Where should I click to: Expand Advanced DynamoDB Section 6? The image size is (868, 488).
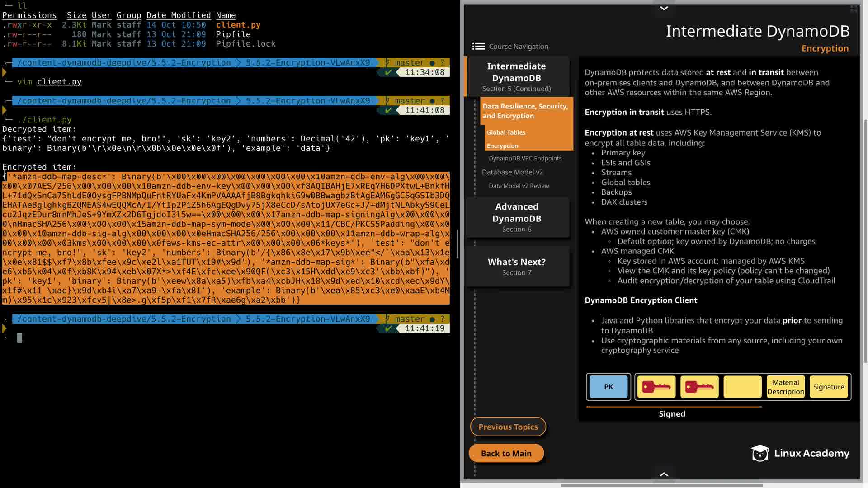tap(516, 217)
